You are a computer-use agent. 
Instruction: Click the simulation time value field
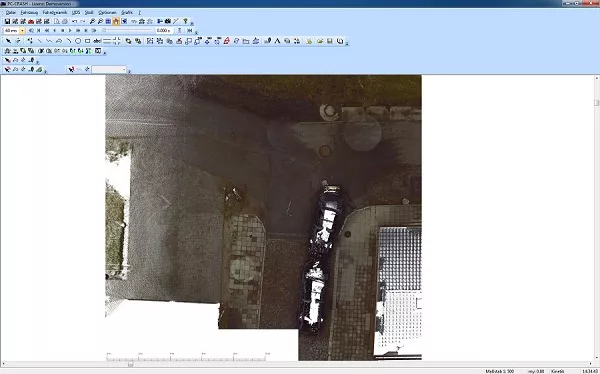coord(164,31)
